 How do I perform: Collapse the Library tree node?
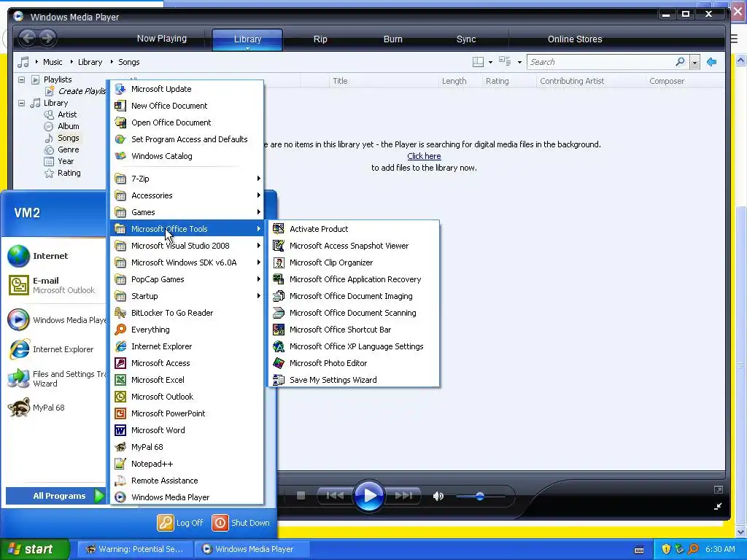(x=21, y=103)
